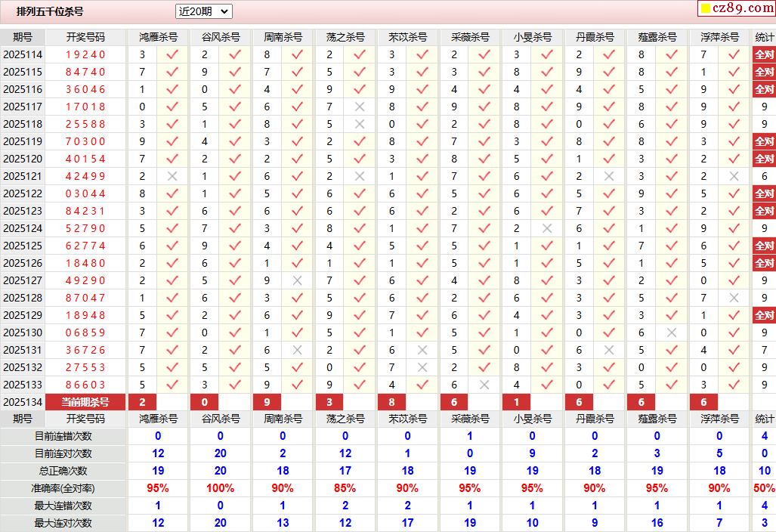Click the 开奖号码 header in the top header row
Image resolution: width=776 pixels, height=532 pixels.
point(85,37)
